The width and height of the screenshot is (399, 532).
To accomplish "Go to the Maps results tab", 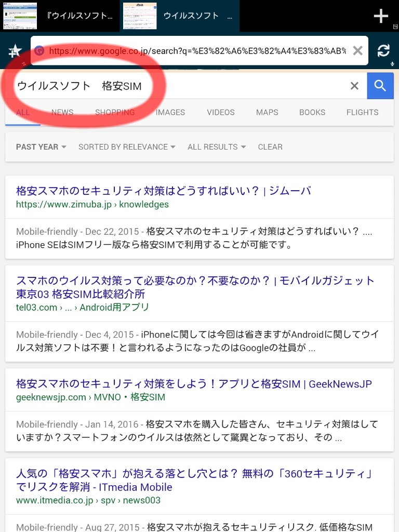I will point(267,112).
